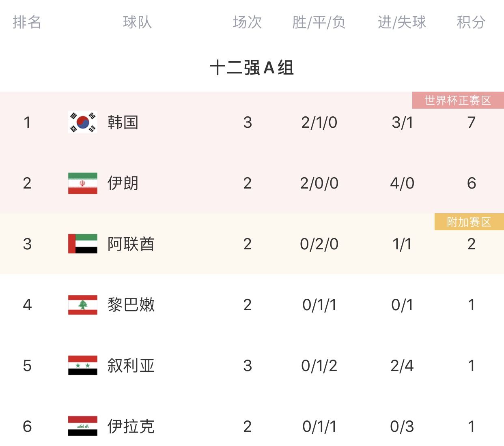This screenshot has height=446, width=504.
Task: Open the 伊朗 team name
Action: click(x=123, y=183)
